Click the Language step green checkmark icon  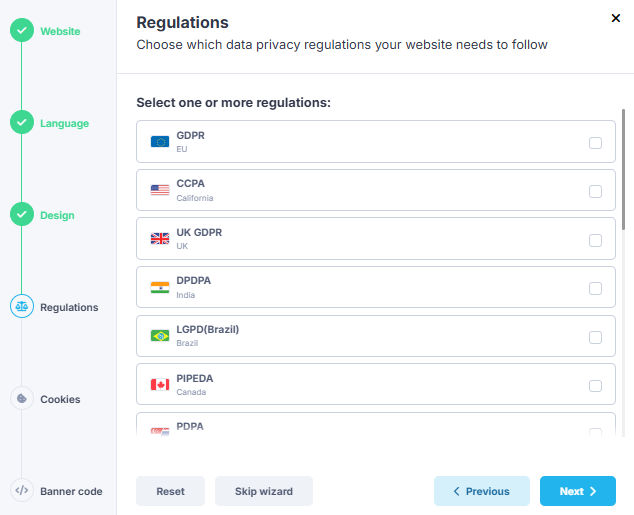[x=21, y=123]
